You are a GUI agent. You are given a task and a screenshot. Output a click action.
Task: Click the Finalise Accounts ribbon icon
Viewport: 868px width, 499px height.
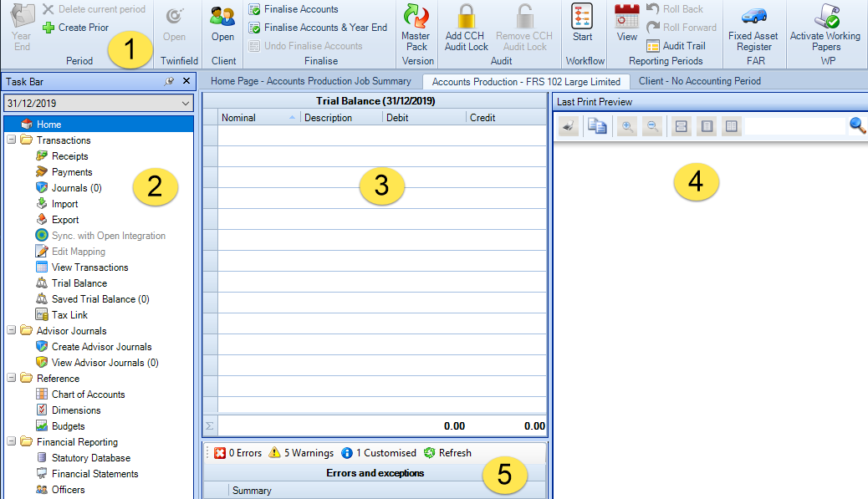pyautogui.click(x=255, y=9)
